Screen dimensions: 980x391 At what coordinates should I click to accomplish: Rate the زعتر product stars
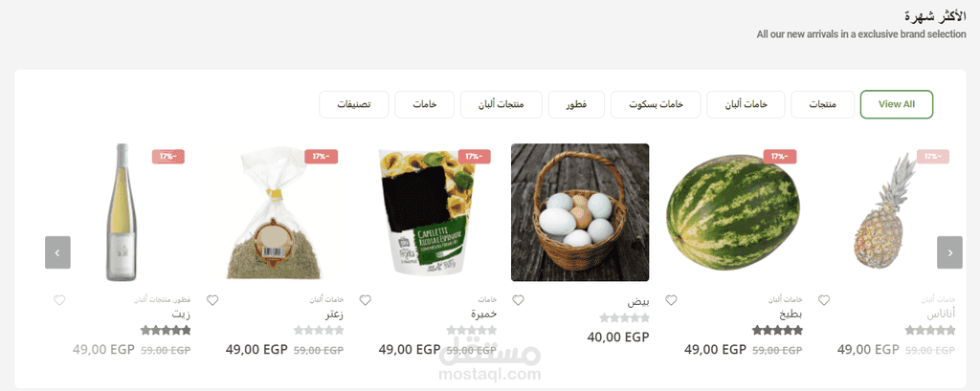click(319, 331)
